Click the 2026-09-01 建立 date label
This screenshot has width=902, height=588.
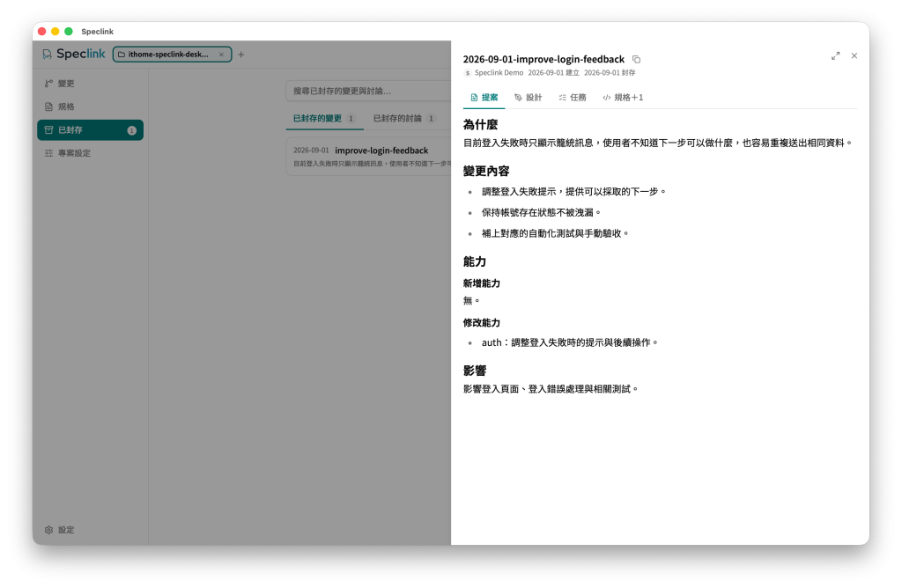[553, 73]
